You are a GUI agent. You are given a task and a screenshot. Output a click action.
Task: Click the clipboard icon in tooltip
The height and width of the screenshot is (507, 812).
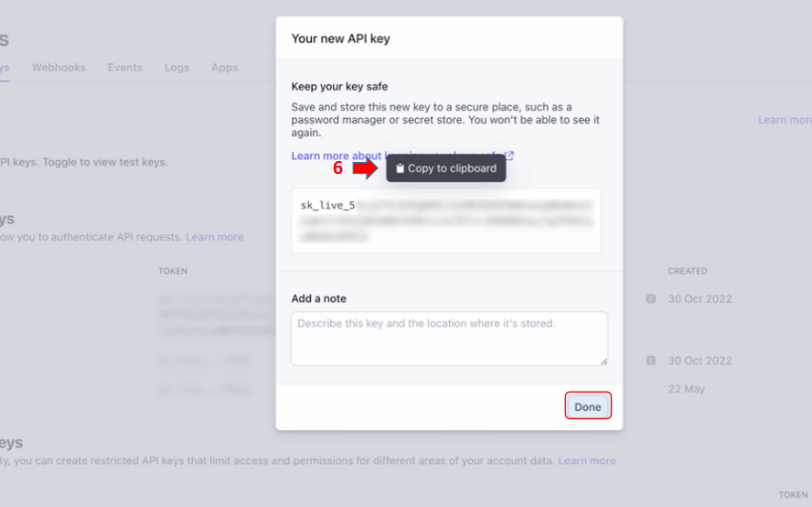400,168
